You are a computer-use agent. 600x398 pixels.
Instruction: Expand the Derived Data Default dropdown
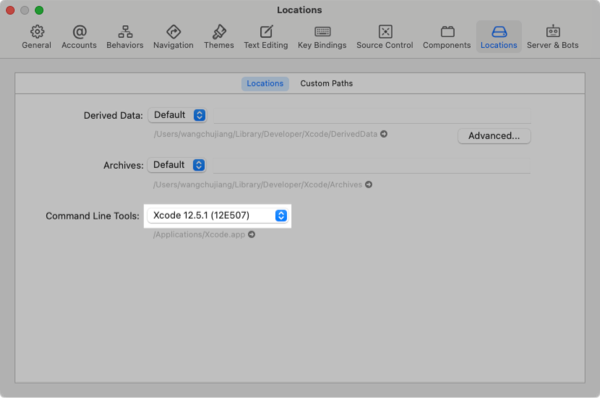pyautogui.click(x=178, y=115)
